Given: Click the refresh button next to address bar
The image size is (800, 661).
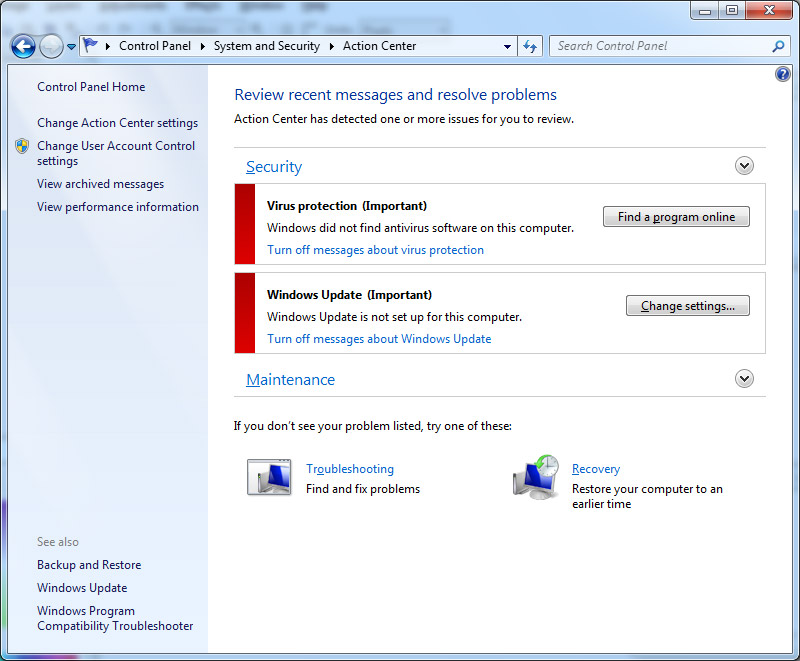Looking at the screenshot, I should click(530, 46).
